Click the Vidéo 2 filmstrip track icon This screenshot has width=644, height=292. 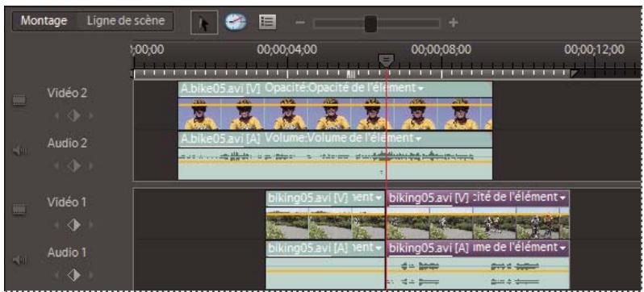(x=19, y=100)
